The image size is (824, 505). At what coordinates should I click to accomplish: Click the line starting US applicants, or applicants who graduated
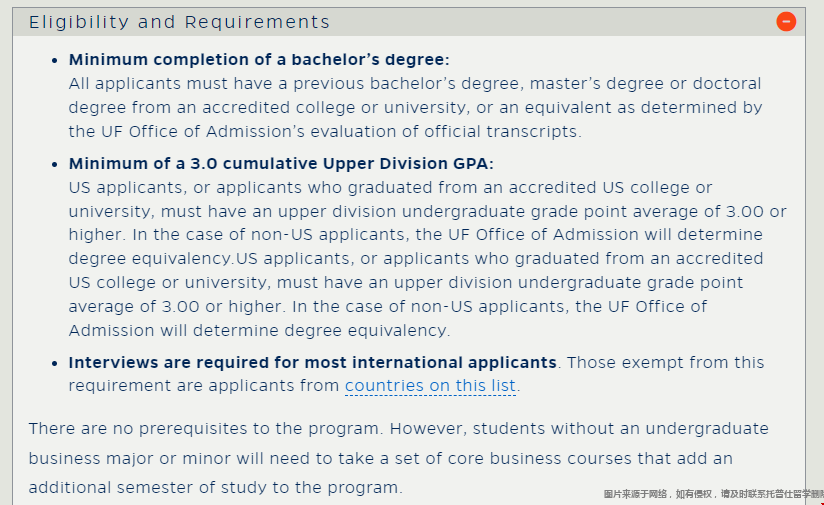[x=390, y=188]
